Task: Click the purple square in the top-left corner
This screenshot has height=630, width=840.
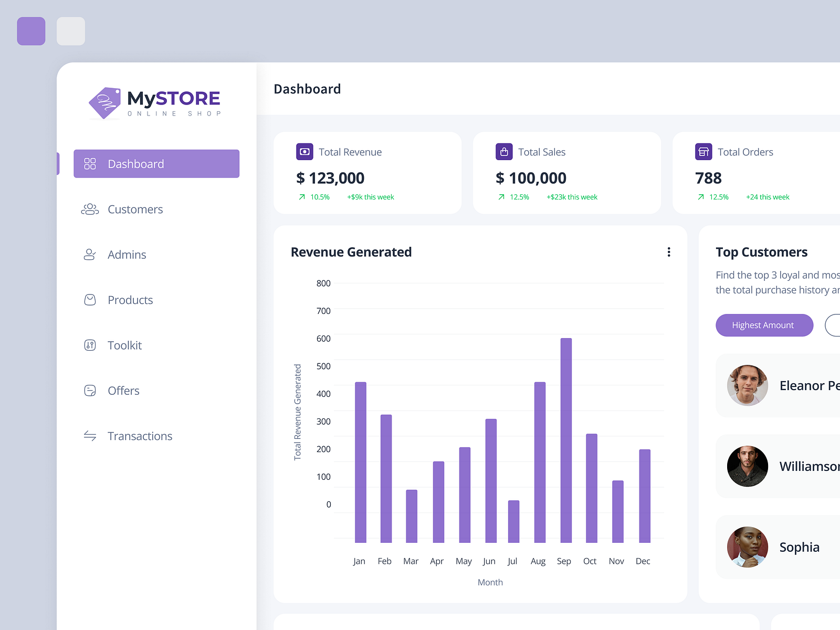Action: [31, 31]
